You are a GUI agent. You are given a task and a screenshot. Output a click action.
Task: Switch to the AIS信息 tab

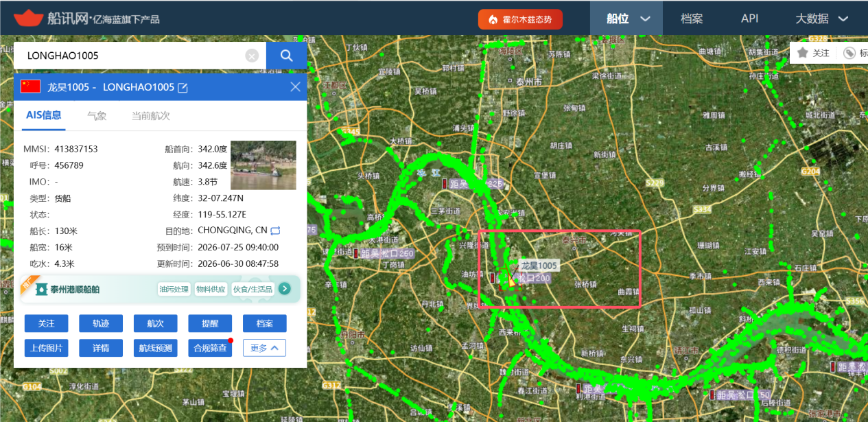pos(44,115)
